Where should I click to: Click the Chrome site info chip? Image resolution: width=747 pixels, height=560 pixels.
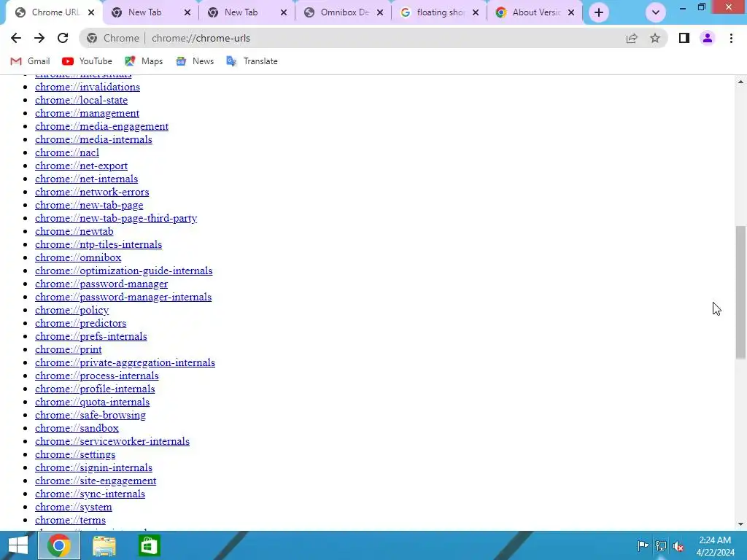113,38
